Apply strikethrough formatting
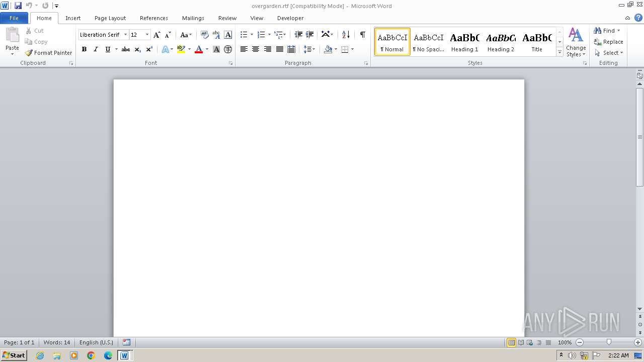The image size is (644, 362). 126,49
